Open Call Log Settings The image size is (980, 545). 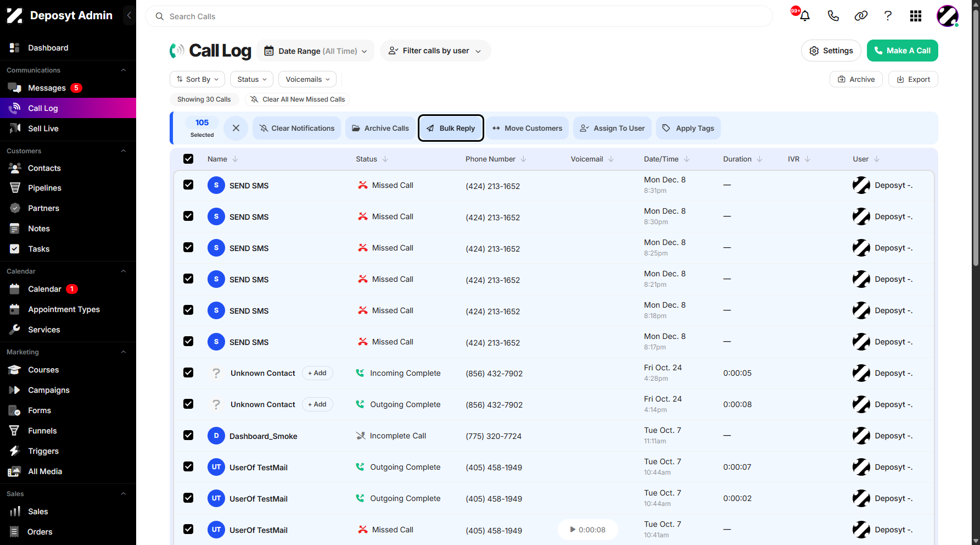[831, 51]
